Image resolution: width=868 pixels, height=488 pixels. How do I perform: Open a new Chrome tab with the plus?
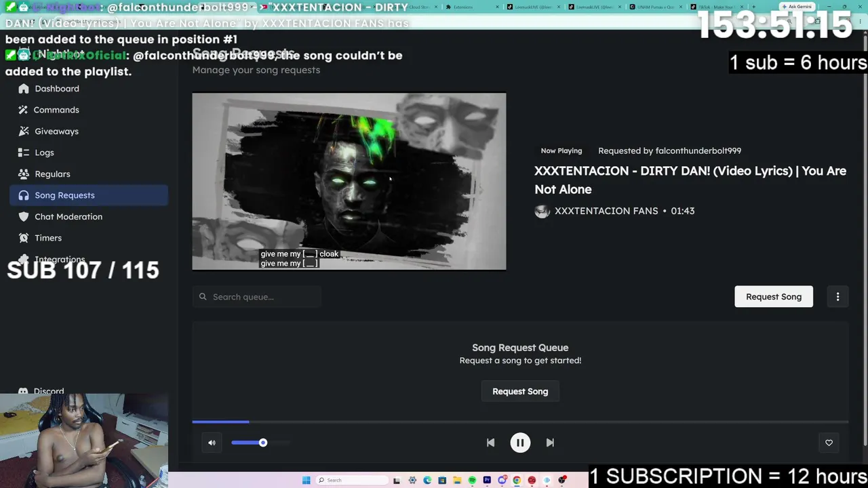pyautogui.click(x=753, y=7)
